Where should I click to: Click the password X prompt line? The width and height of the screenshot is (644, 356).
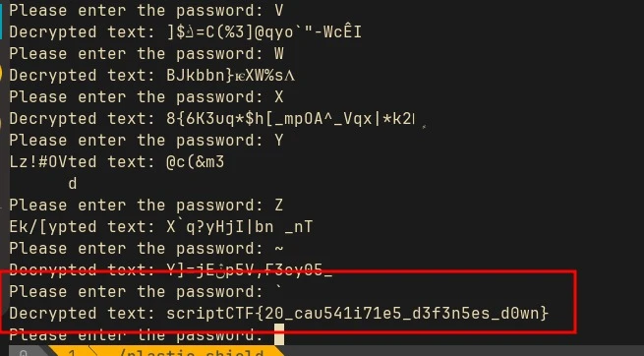[146, 97]
